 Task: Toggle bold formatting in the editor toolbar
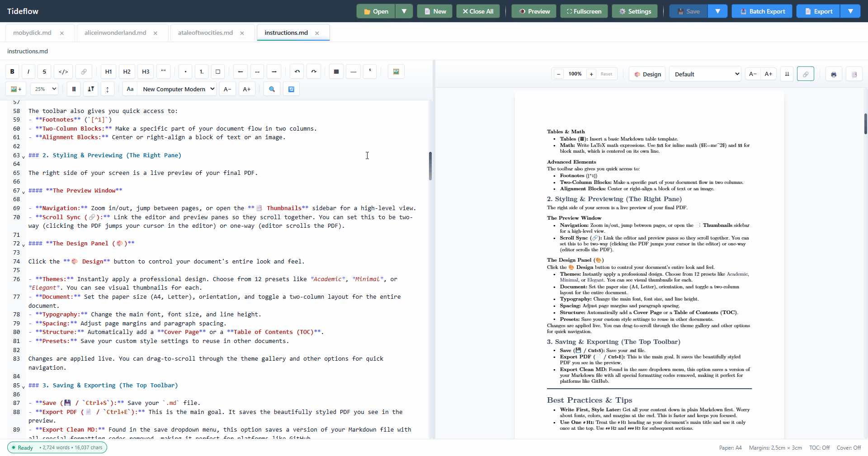click(12, 71)
